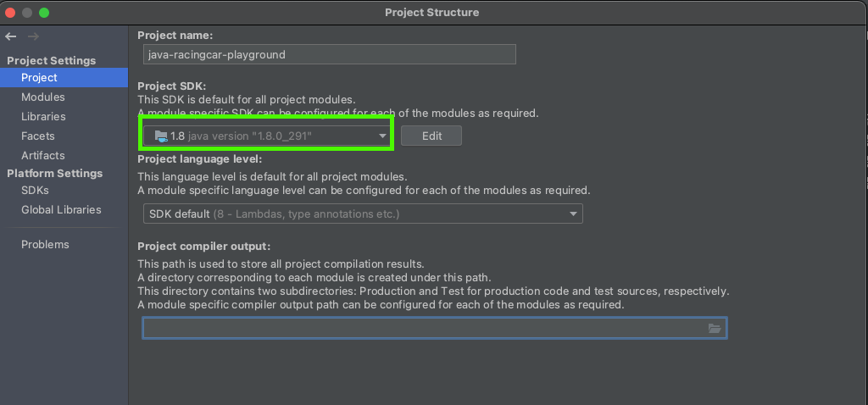Open the 1.8 java version SDK combo box
The height and width of the screenshot is (405, 868).
point(267,136)
